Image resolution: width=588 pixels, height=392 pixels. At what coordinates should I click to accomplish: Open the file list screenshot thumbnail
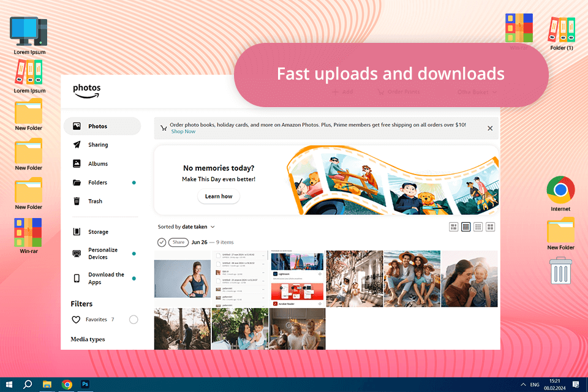[240, 279]
